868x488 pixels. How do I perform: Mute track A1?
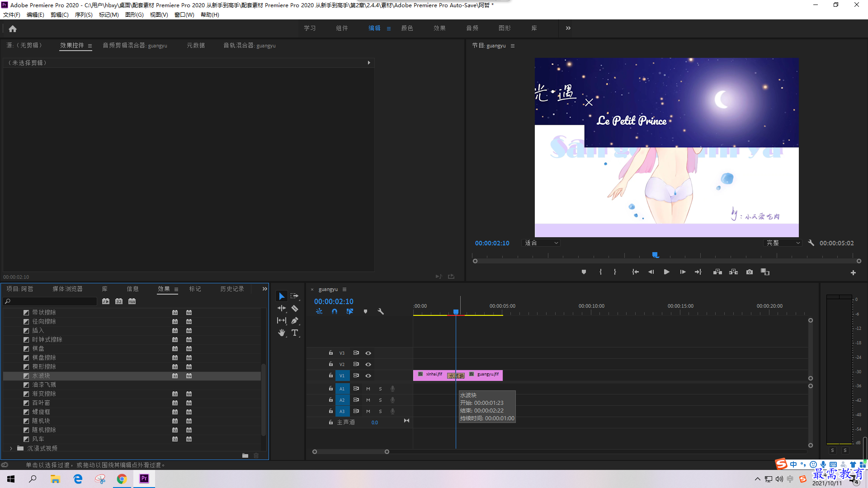click(368, 389)
